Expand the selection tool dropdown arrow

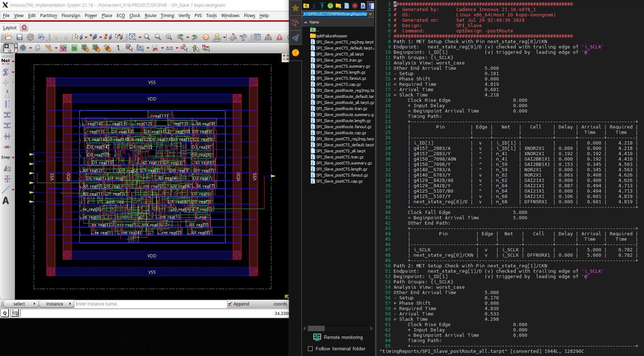click(x=16, y=48)
